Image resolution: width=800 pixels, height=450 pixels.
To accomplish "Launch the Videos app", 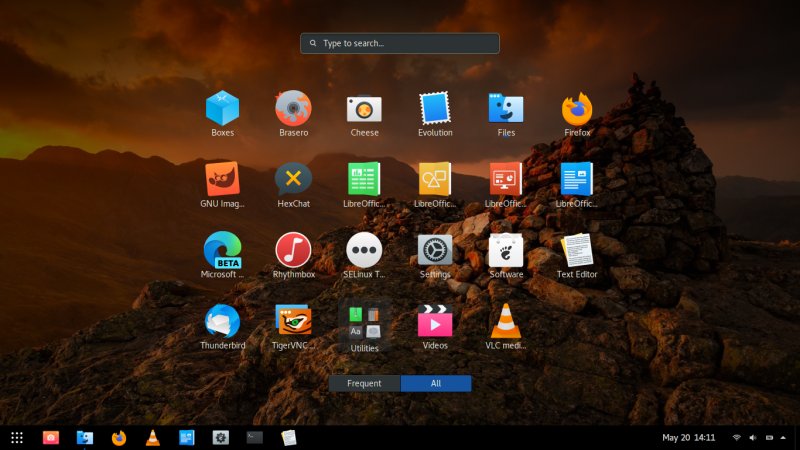I will click(435, 321).
